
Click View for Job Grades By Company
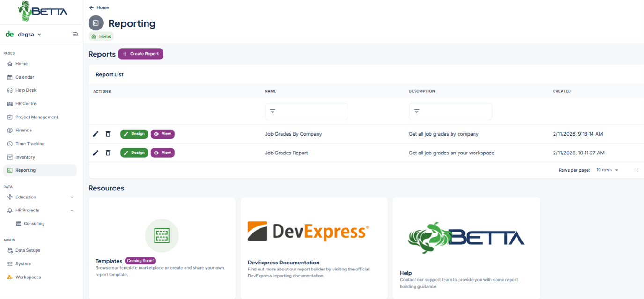point(163,134)
